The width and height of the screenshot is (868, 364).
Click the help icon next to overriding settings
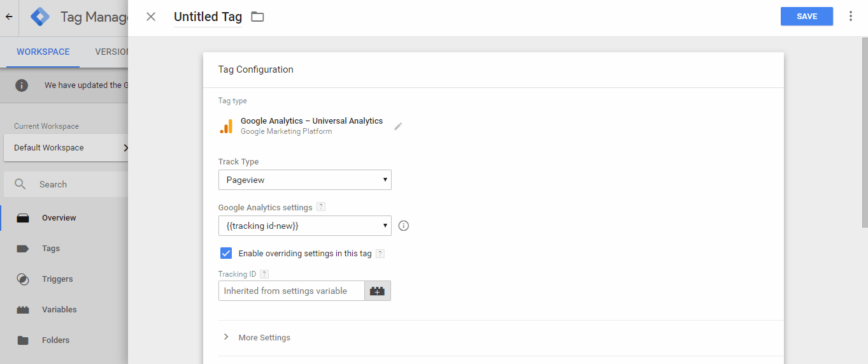(380, 254)
